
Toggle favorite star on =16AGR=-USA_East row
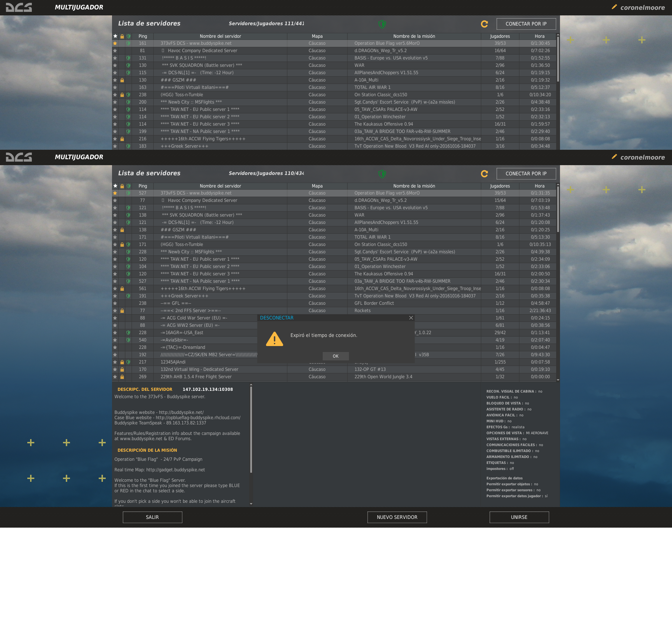pyautogui.click(x=115, y=333)
